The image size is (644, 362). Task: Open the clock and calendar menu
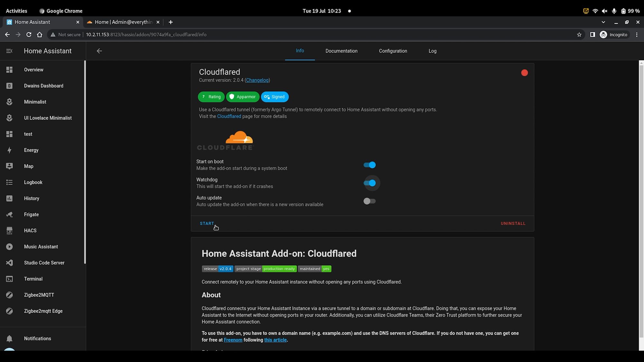[x=322, y=11]
